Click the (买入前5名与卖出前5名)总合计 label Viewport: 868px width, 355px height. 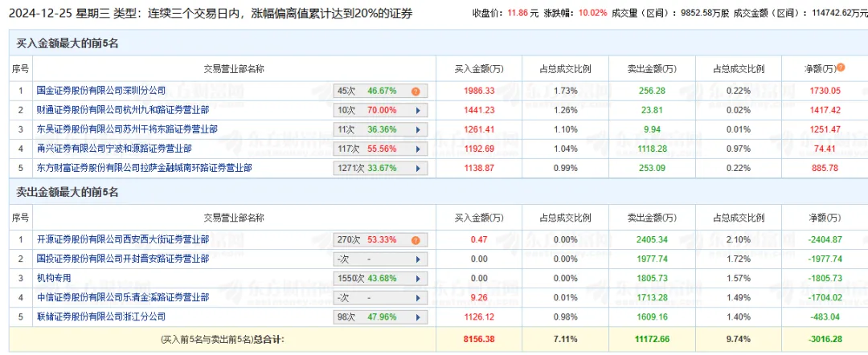tap(223, 338)
